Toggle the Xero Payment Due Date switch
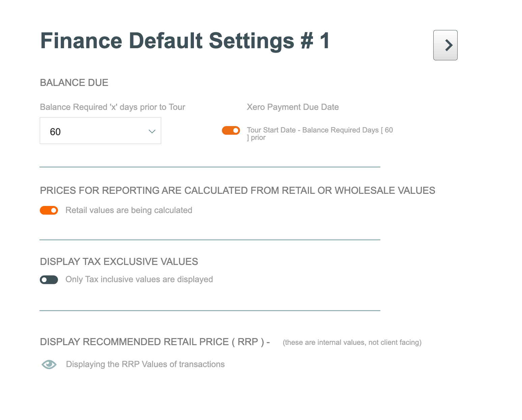 coord(231,130)
